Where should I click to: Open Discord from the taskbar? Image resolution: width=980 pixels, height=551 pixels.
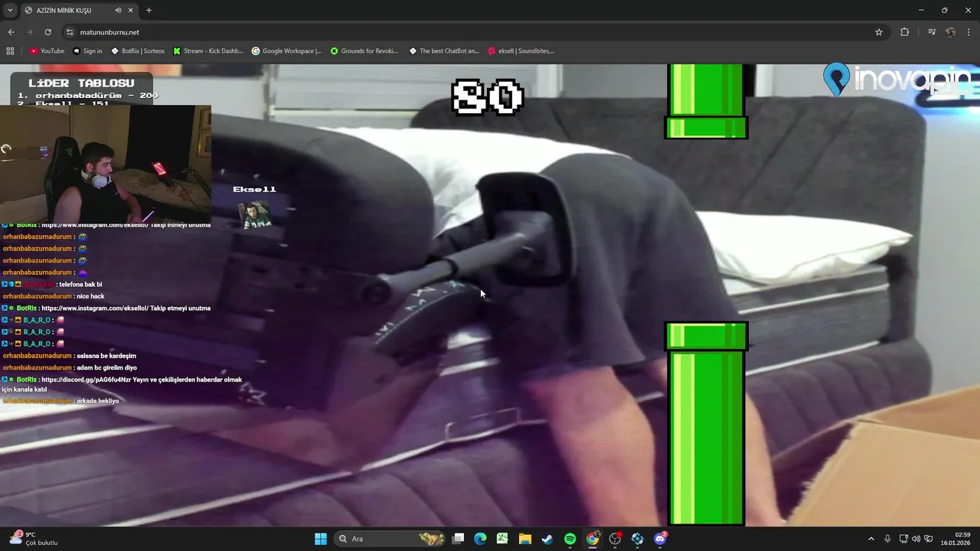coord(660,539)
